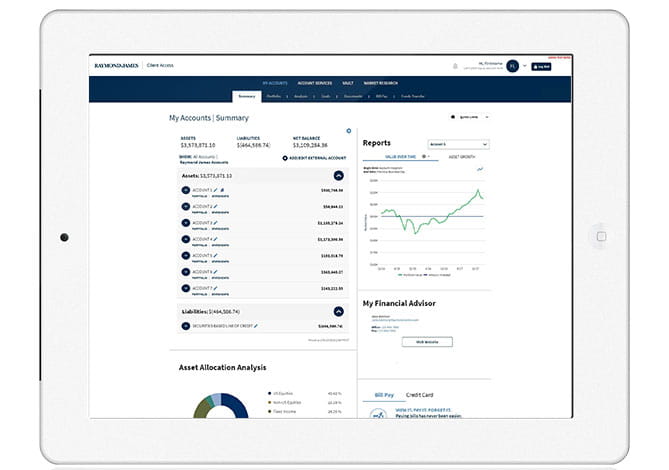Viewport: 669px width, 470px height.
Task: Click the circle icon beside Account 1
Action: 186,190
